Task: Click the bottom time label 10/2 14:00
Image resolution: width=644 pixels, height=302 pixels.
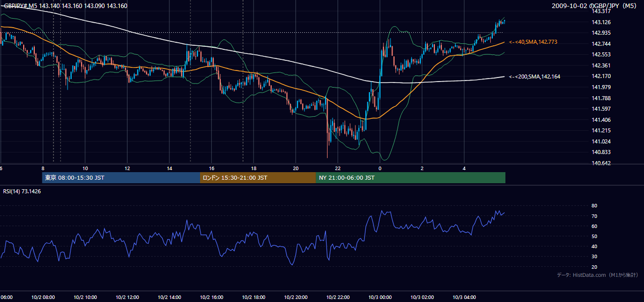Action: 169,297
